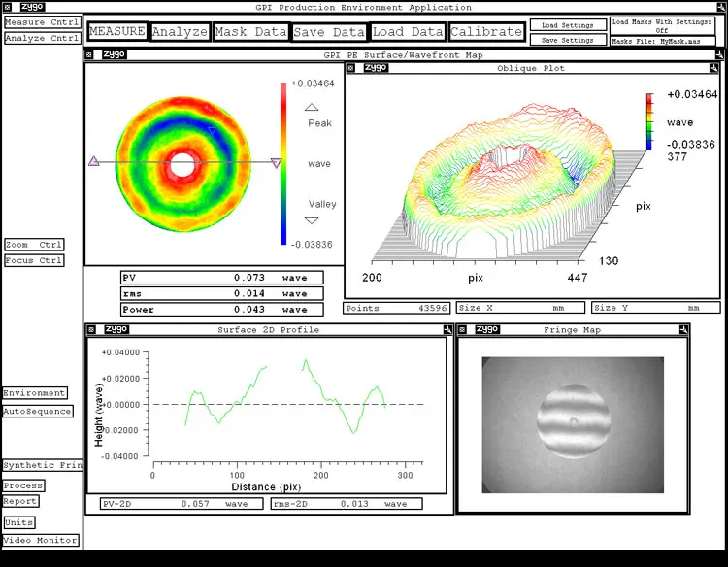Click Save Settings
This screenshot has height=567, width=728.
click(x=568, y=41)
